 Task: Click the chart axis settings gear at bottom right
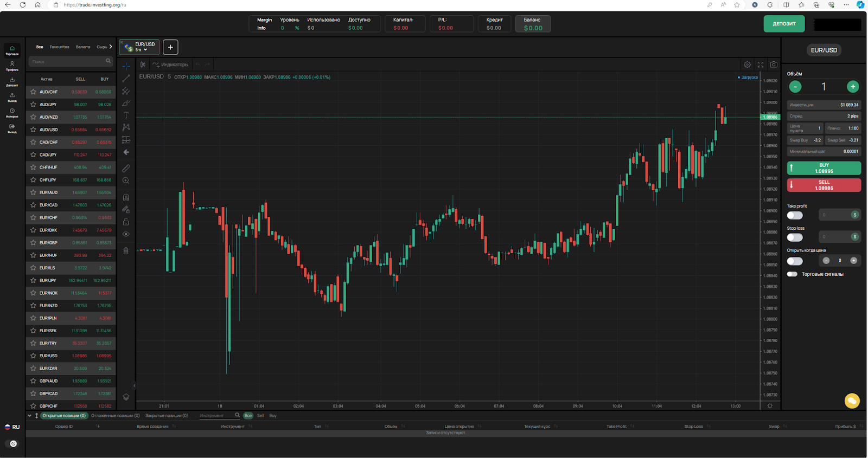point(770,405)
